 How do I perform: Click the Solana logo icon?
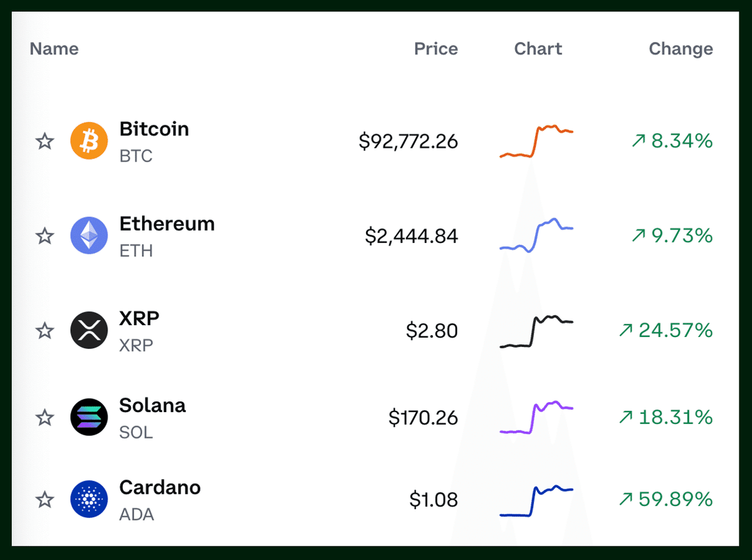pos(90,417)
